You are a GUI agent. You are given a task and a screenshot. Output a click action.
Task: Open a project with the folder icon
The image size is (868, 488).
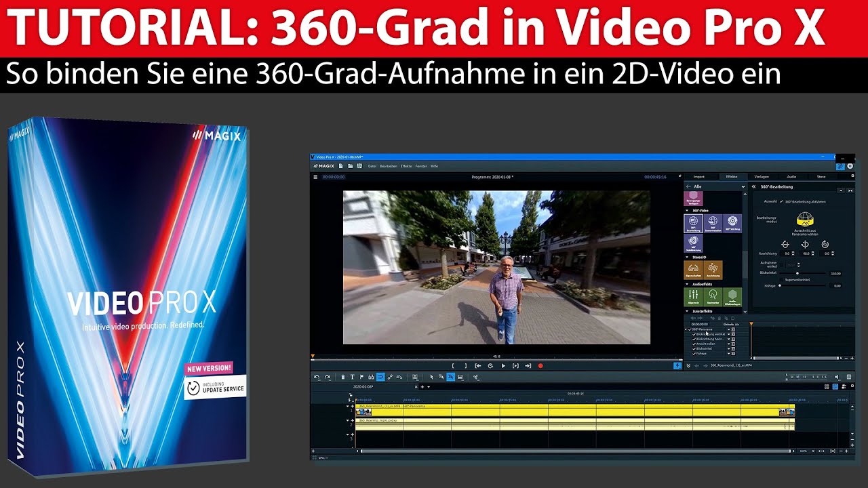[350, 166]
